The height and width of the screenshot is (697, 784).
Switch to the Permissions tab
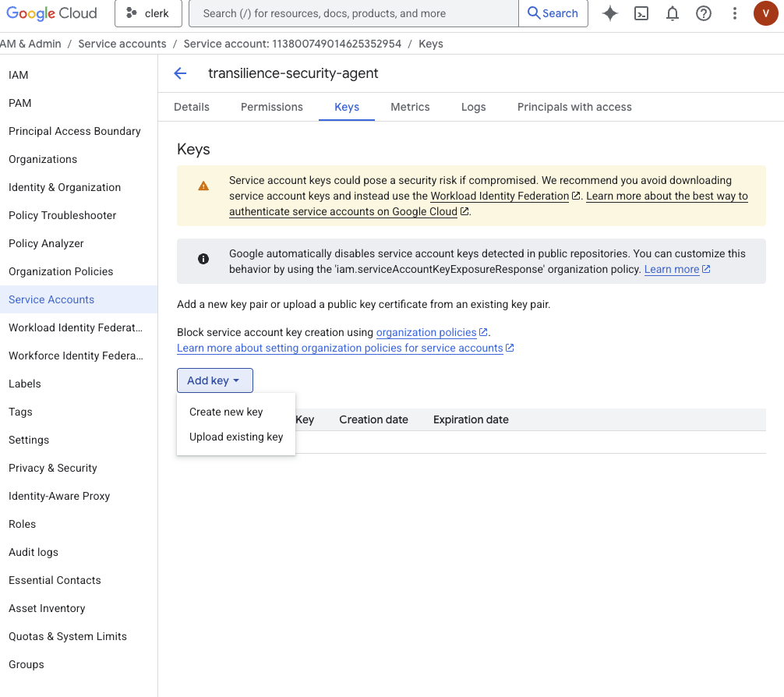click(272, 107)
